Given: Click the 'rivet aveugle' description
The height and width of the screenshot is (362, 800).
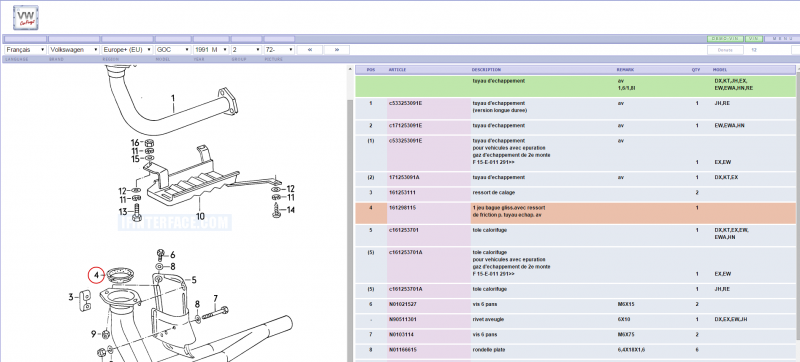Looking at the screenshot, I should (x=489, y=320).
